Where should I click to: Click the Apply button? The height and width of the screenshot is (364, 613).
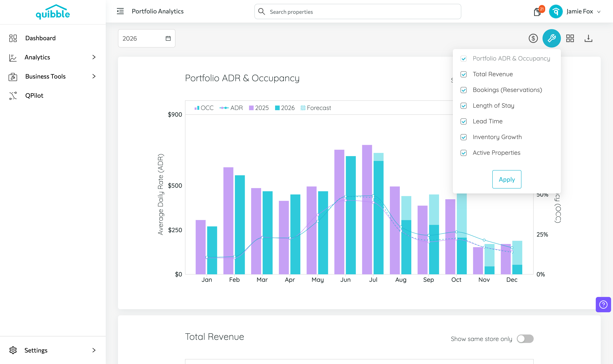tap(506, 179)
